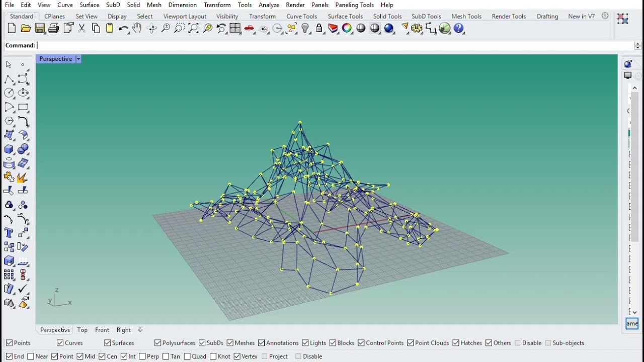Image resolution: width=644 pixels, height=362 pixels.
Task: Click the right panel scrollbar down arrow
Action: [634, 312]
